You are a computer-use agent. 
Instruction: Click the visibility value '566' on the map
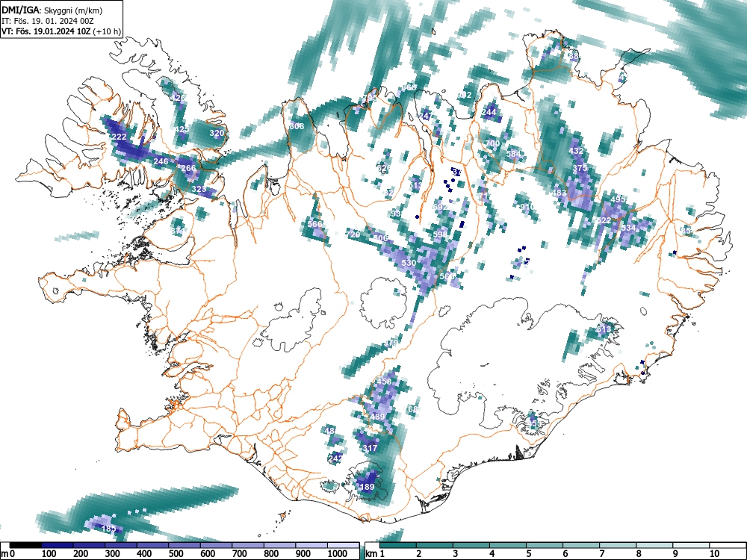coord(315,224)
